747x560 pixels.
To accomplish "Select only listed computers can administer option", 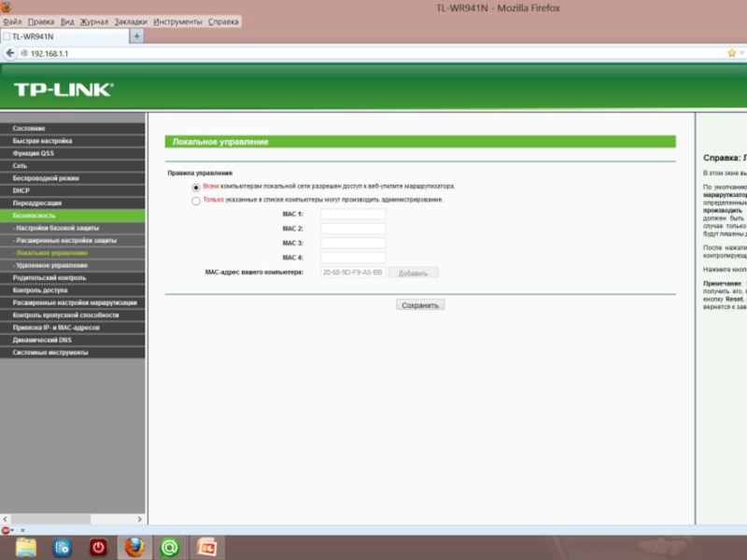I will click(x=196, y=200).
